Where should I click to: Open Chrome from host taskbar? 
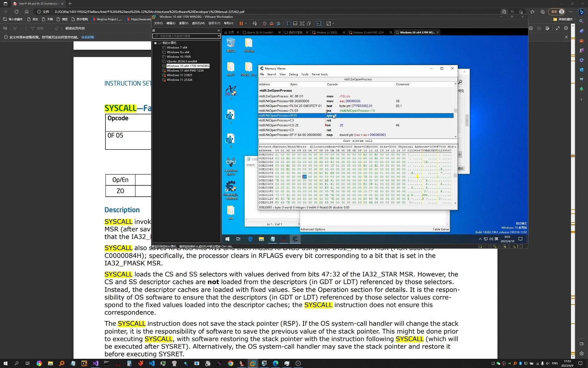coord(230,364)
